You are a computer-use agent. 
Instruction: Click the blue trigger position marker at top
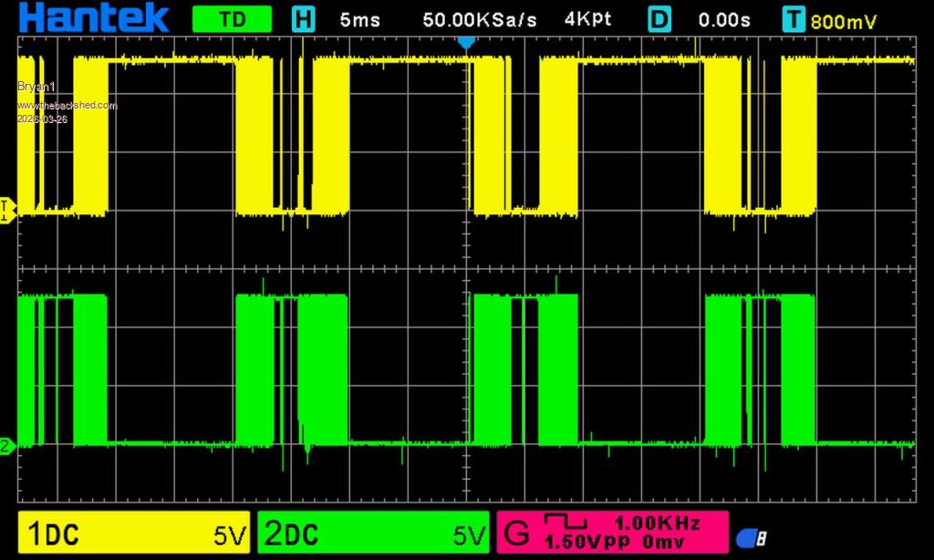466,42
